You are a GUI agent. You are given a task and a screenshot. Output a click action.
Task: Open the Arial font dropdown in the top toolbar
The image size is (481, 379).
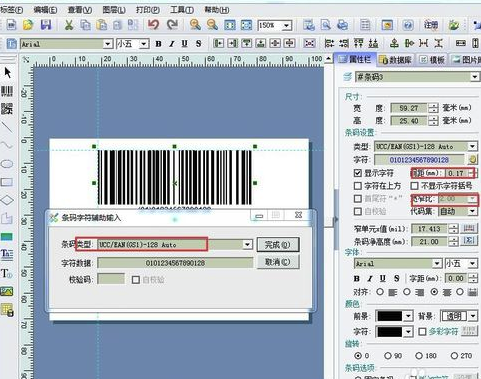click(x=107, y=44)
